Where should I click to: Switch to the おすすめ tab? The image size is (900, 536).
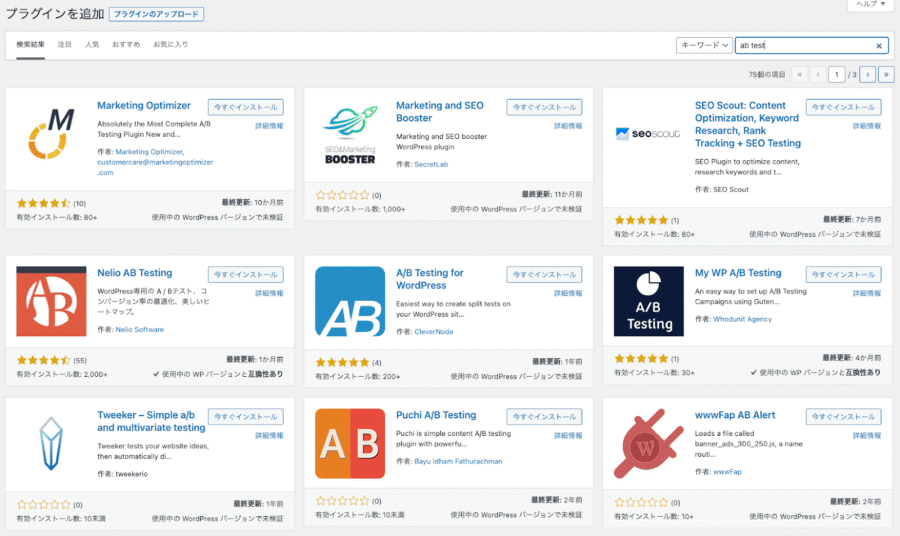click(126, 45)
